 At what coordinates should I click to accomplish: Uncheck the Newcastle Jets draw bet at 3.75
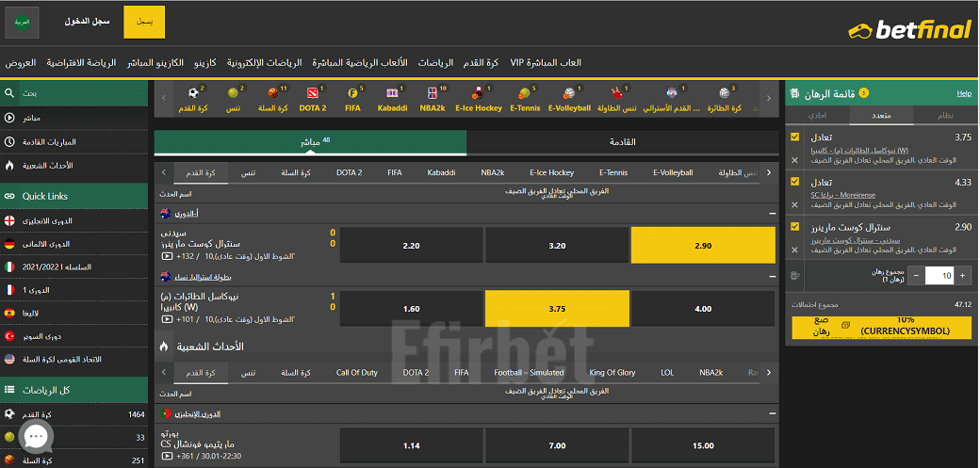click(x=794, y=137)
